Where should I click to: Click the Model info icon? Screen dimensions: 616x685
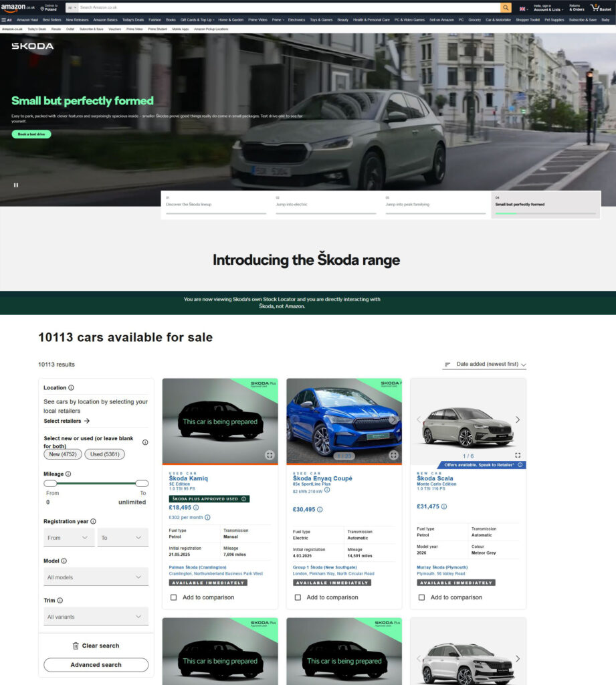click(x=64, y=561)
